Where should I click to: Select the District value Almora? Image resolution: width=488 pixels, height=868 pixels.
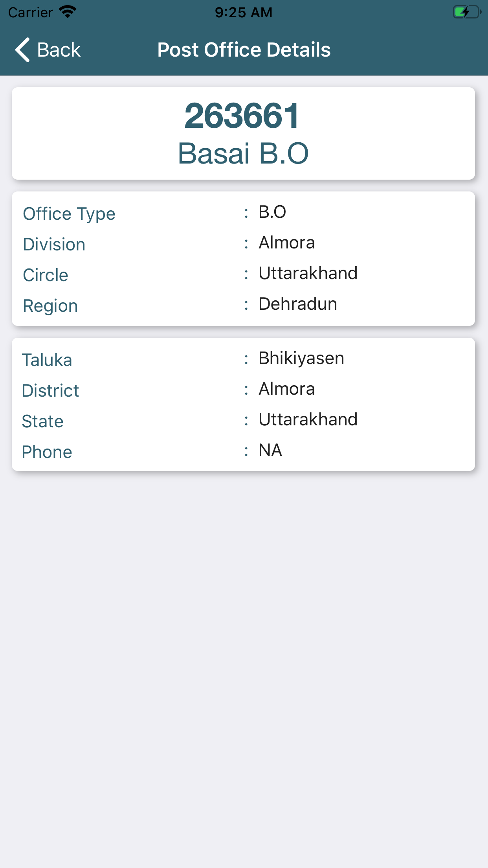[x=287, y=389]
